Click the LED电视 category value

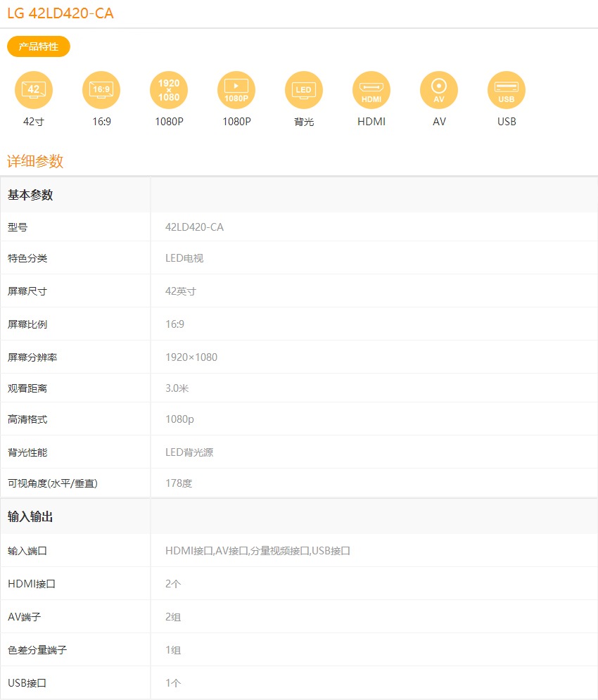(184, 258)
